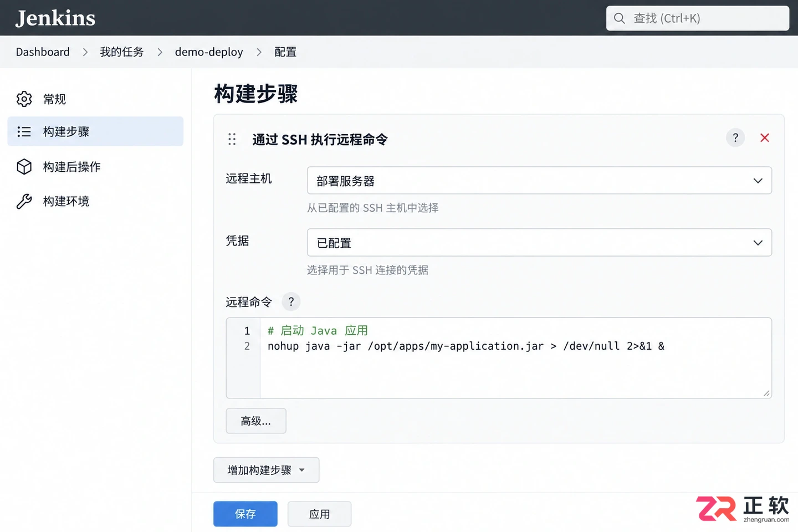Open the 远程主机 dropdown showing 部署服务器

tap(539, 181)
